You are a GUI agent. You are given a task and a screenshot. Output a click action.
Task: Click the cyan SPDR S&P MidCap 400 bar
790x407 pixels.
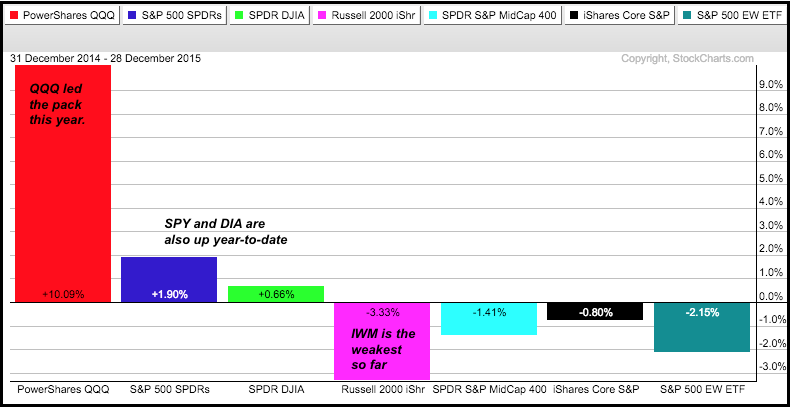[x=489, y=319]
